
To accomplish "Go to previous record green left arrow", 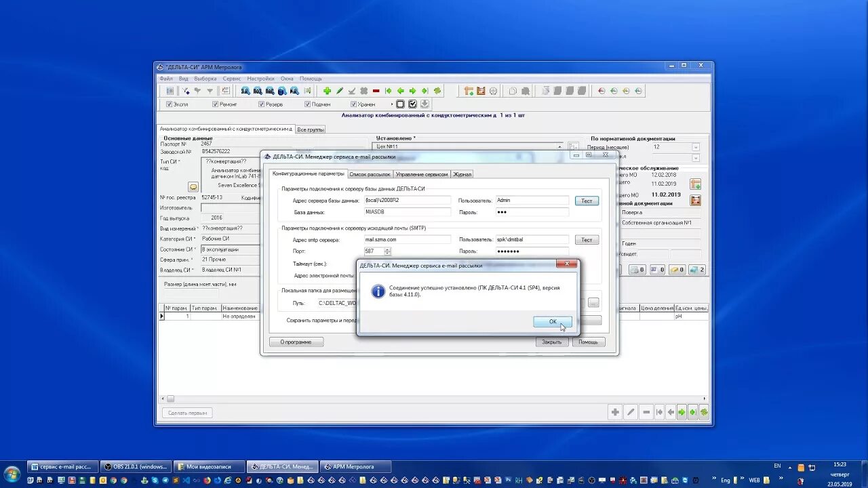I will pyautogui.click(x=401, y=91).
